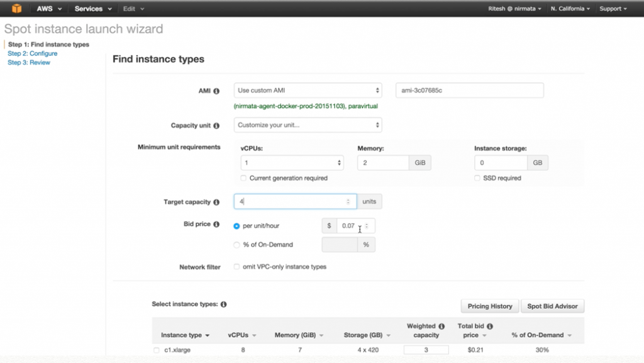
Task: Click the Spot Bid Advisor button
Action: (552, 306)
